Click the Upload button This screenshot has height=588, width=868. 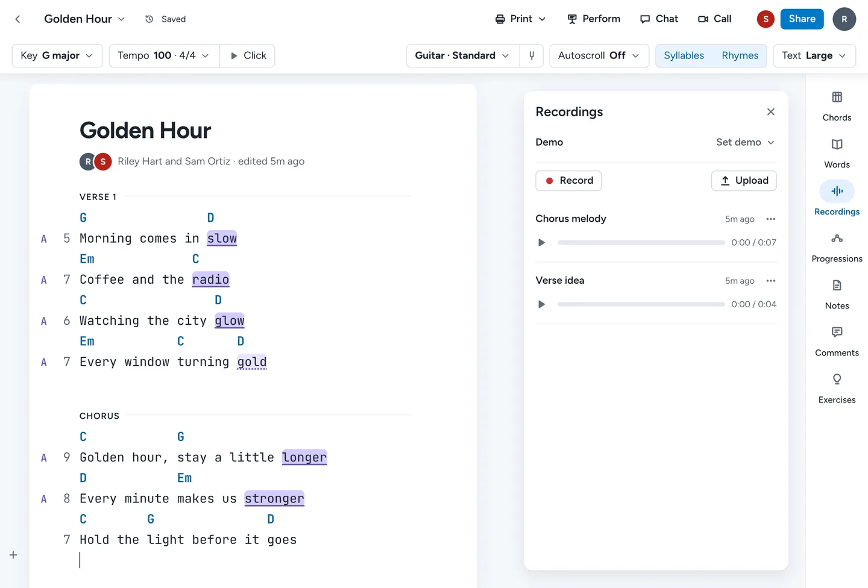click(744, 181)
